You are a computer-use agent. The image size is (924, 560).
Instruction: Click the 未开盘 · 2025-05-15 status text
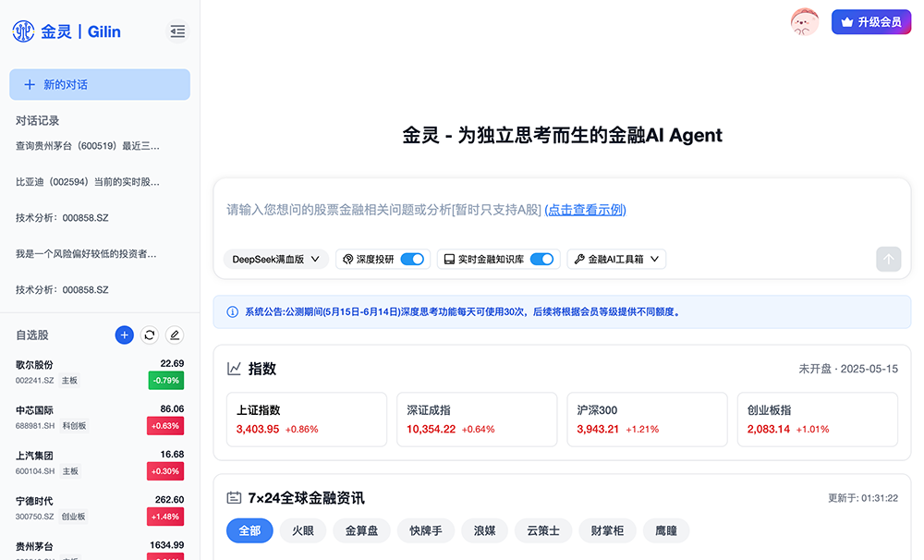pos(848,369)
